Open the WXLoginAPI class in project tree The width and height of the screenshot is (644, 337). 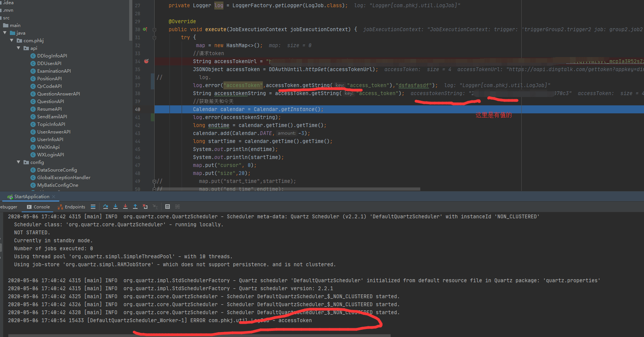point(51,155)
